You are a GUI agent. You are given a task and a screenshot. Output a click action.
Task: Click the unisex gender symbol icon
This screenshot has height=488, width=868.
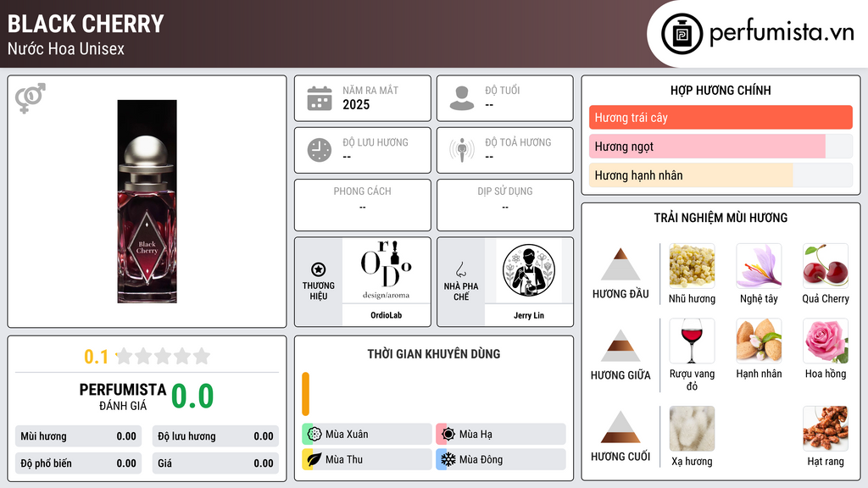(x=31, y=98)
